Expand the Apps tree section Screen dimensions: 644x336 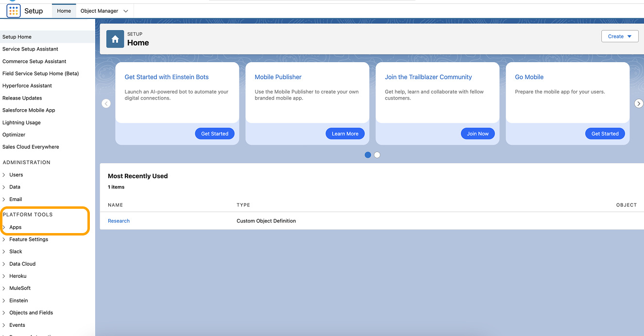(x=4, y=227)
